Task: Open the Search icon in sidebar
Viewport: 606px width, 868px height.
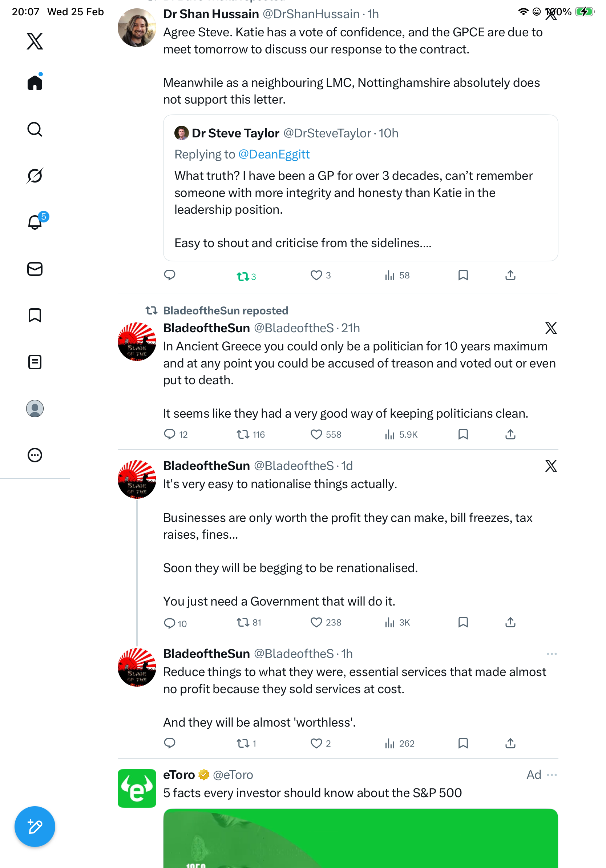Action: point(35,129)
